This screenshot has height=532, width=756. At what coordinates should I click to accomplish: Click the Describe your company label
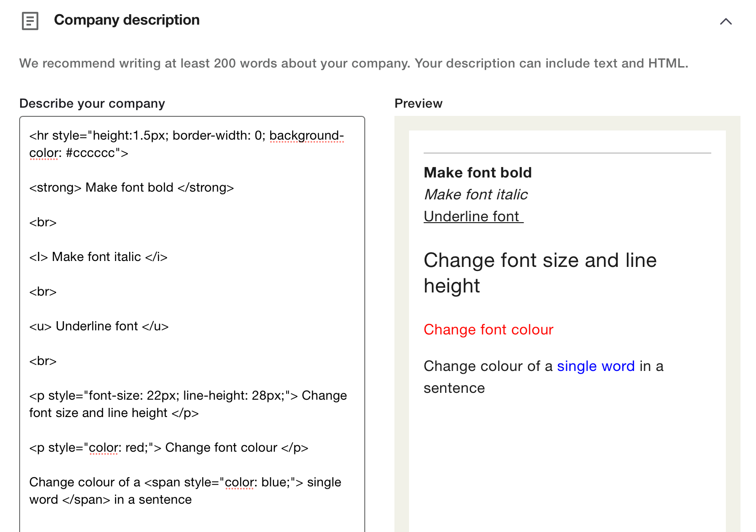pyautogui.click(x=92, y=104)
